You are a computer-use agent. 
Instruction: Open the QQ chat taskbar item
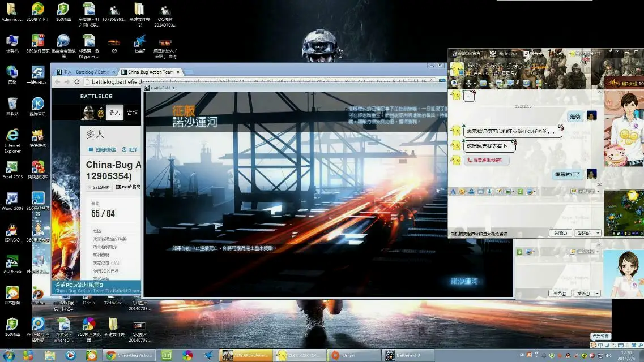click(x=300, y=355)
